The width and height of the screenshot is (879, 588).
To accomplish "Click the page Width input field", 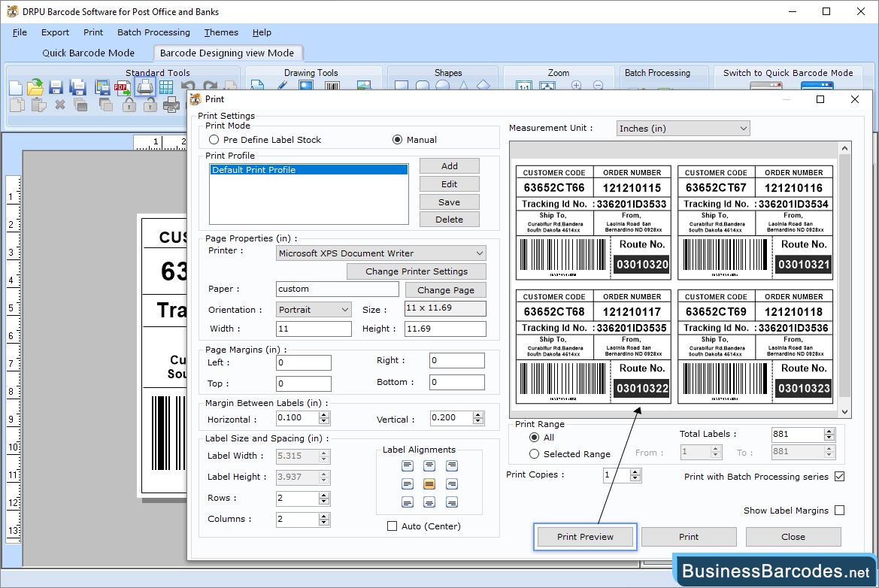I will click(x=314, y=329).
